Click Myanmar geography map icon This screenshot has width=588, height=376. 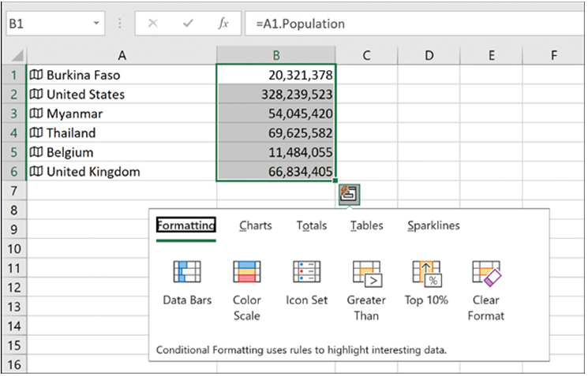(36, 114)
